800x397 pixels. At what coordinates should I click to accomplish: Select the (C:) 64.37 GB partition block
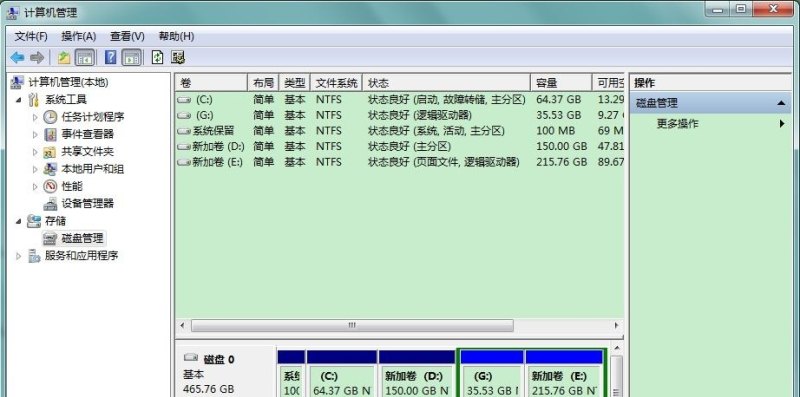point(342,374)
